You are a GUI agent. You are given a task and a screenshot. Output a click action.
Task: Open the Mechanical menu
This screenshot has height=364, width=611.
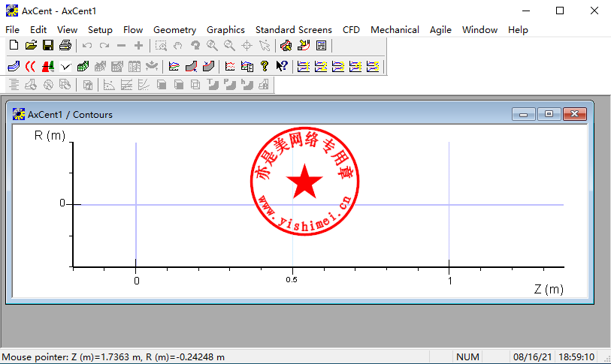click(x=395, y=30)
